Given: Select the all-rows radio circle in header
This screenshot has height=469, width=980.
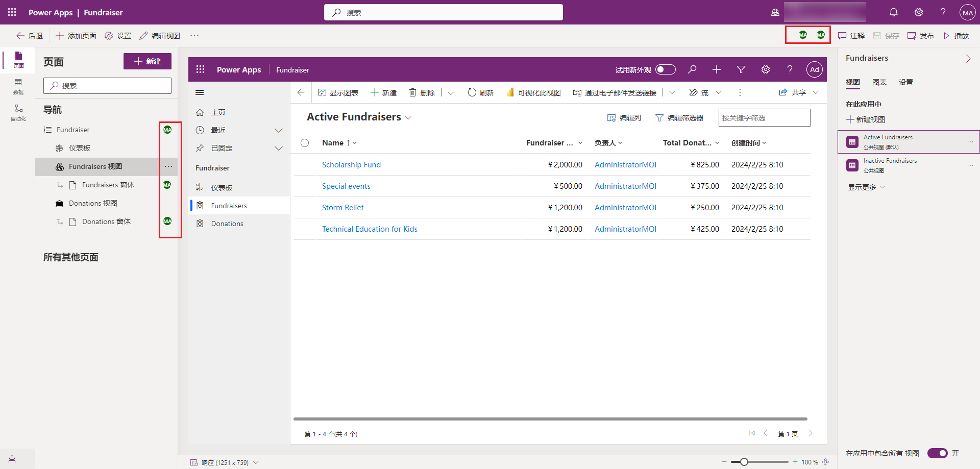Looking at the screenshot, I should tap(305, 143).
